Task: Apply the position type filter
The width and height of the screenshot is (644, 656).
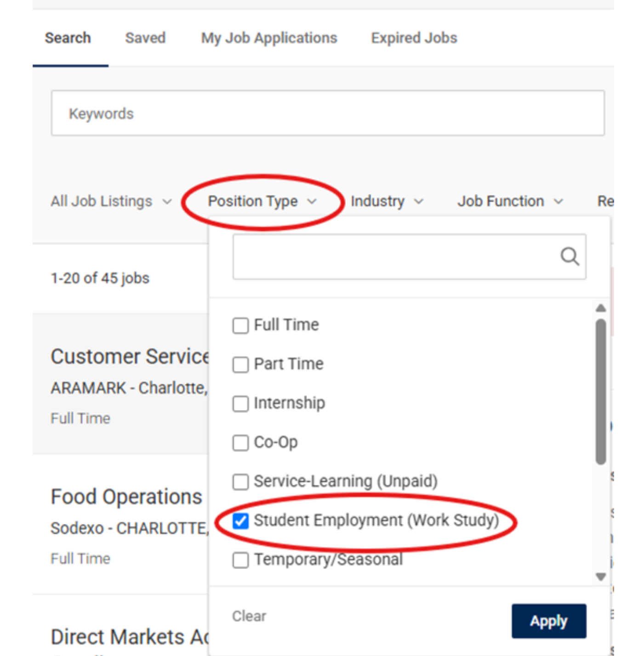Action: [549, 621]
